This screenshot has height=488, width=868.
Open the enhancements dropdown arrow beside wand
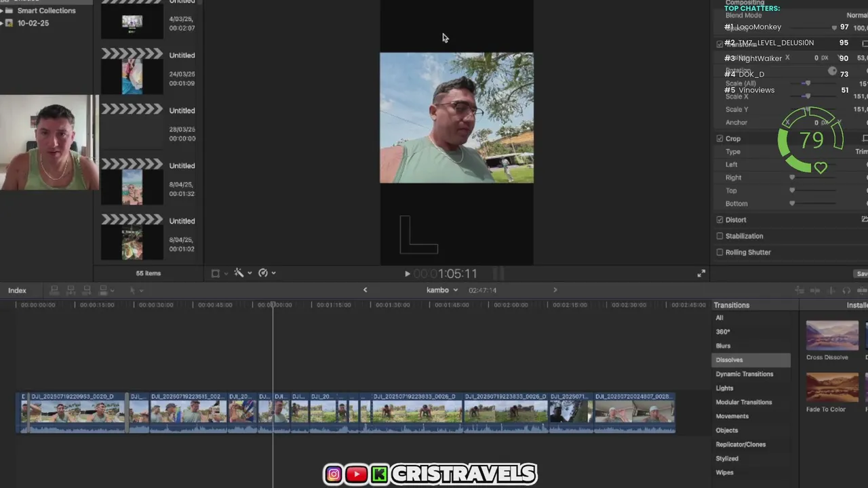[x=250, y=273]
